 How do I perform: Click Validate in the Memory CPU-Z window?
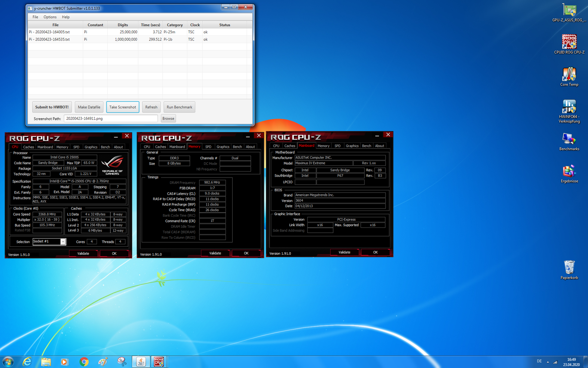tap(215, 253)
